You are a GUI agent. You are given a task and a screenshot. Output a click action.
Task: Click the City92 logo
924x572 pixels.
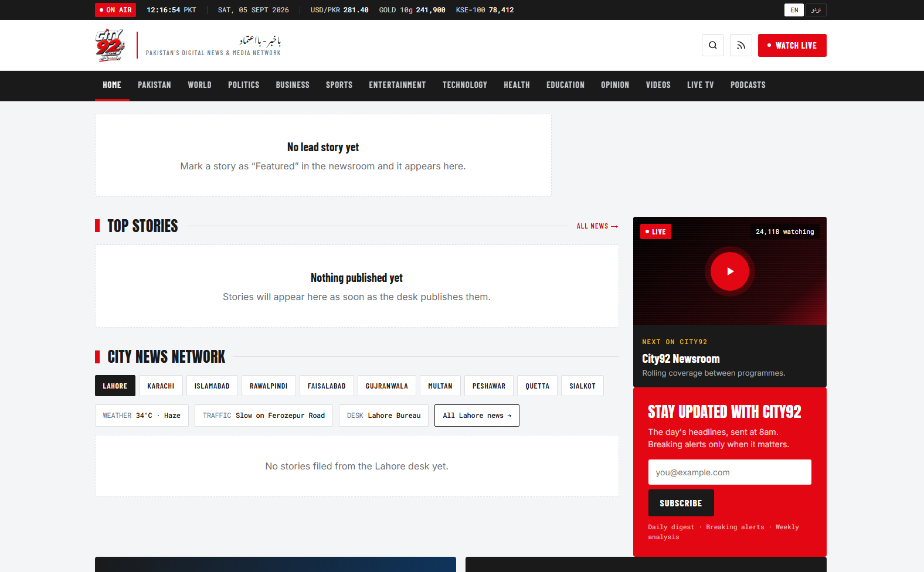110,45
